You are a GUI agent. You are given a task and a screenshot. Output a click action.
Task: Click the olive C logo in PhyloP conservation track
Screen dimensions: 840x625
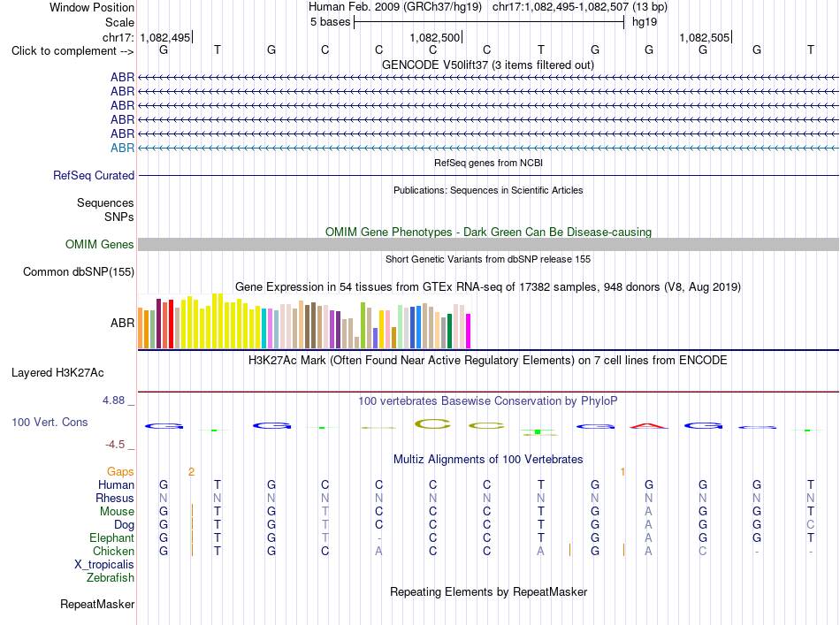(x=433, y=424)
